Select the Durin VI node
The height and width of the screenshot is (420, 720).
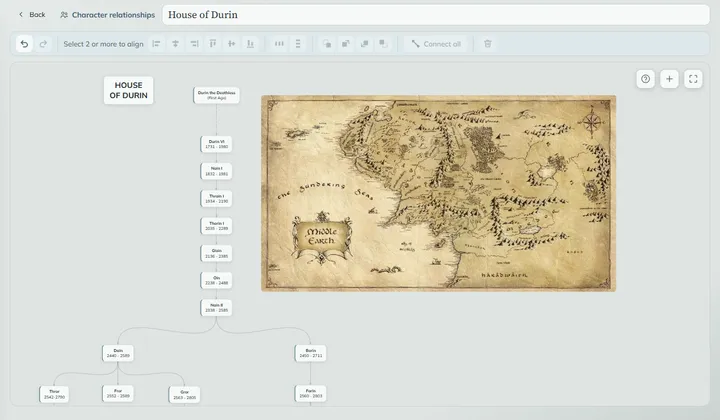click(216, 144)
